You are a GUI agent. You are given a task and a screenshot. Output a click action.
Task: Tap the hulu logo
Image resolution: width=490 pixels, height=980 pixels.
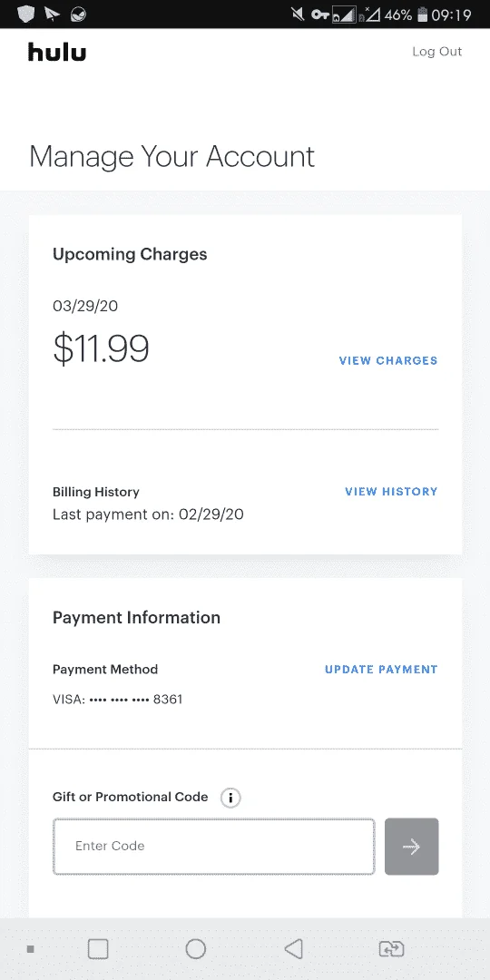click(57, 52)
